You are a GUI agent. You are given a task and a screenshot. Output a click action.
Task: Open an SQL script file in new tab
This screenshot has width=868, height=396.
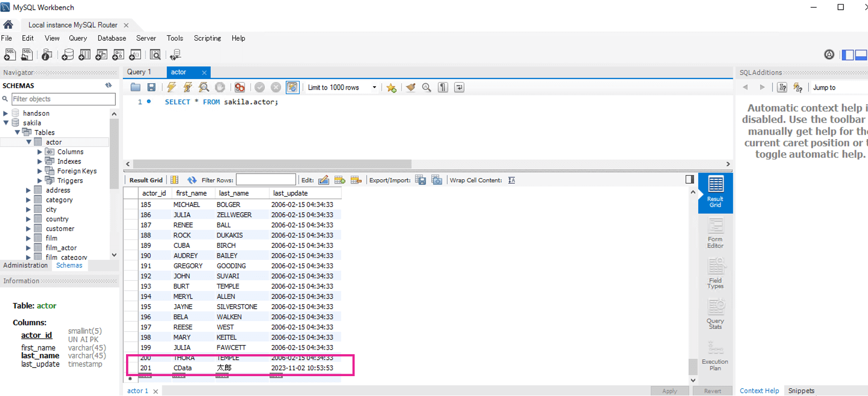tap(27, 55)
